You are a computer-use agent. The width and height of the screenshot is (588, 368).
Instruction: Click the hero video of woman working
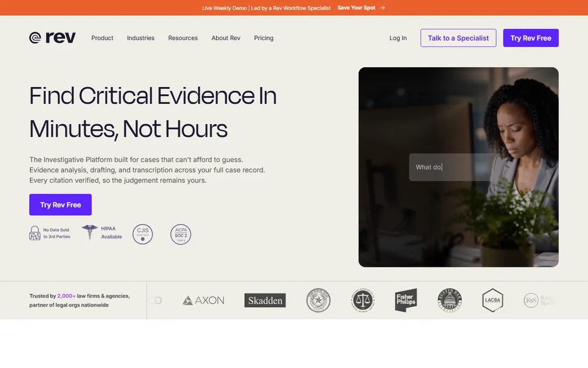tap(458, 167)
